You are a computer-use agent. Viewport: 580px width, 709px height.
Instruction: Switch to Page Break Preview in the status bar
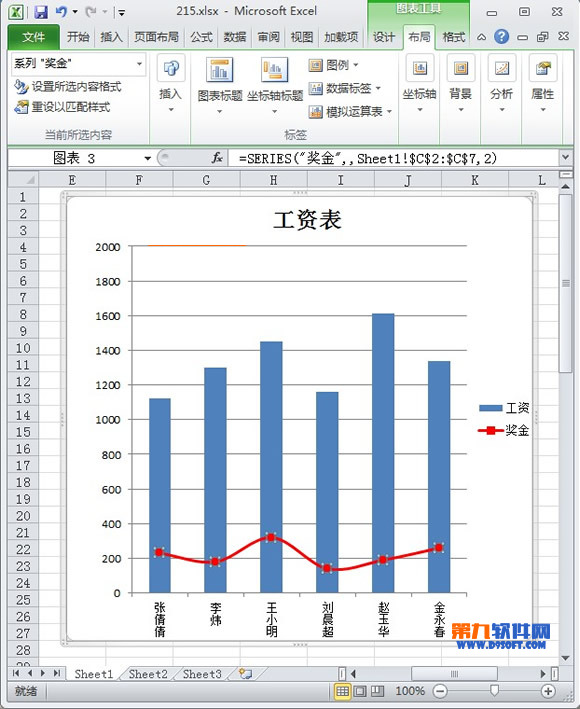(x=377, y=691)
